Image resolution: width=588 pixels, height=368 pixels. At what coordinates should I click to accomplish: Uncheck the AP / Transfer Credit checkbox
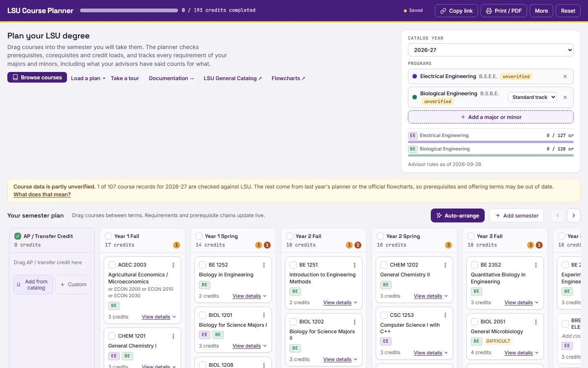[x=18, y=236]
